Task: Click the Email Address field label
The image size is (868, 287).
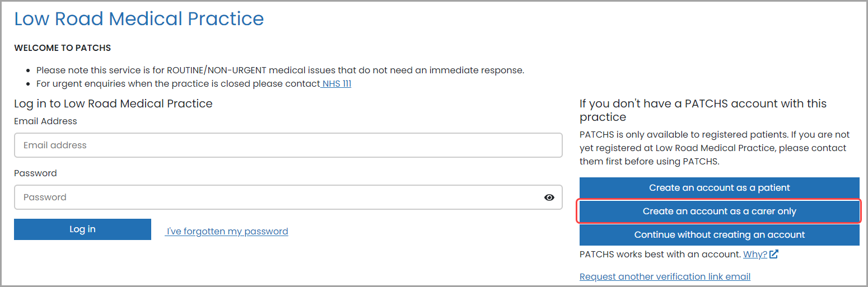Action: tap(45, 121)
